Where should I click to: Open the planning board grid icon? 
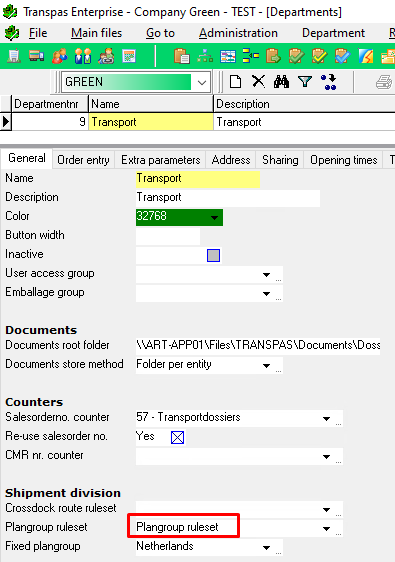coord(228,56)
